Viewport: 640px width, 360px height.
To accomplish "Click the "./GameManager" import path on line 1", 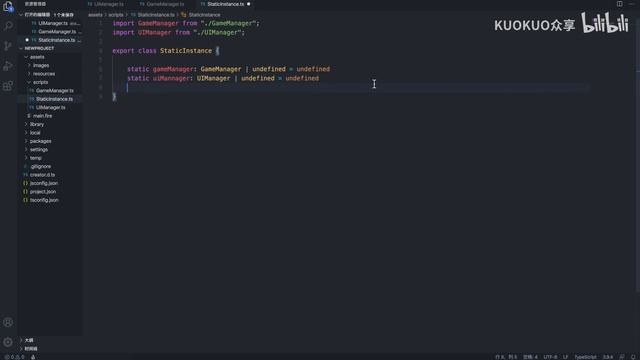I will 228,23.
